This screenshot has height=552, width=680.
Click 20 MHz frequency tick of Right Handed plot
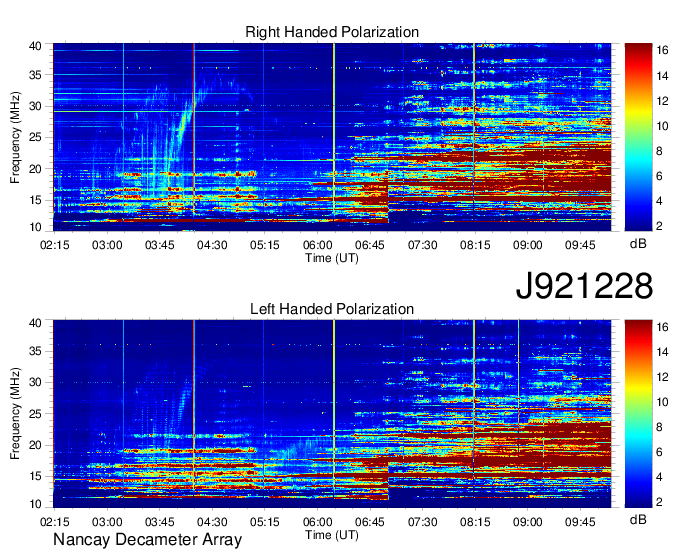tap(36, 169)
